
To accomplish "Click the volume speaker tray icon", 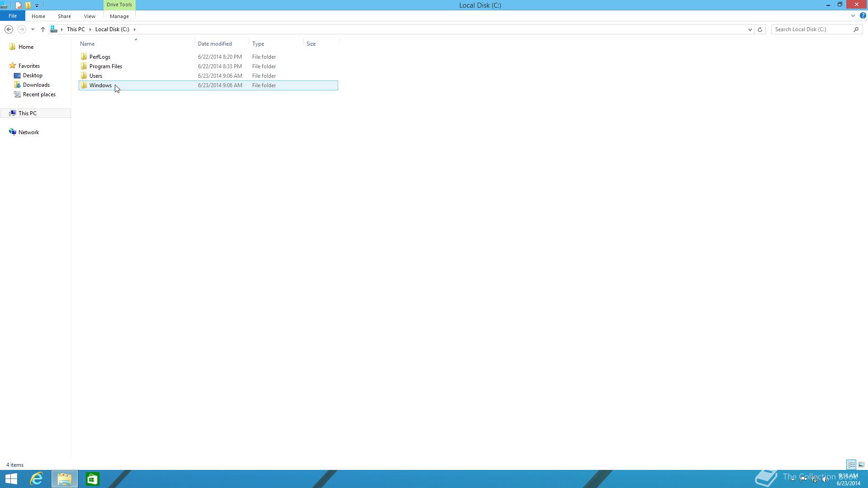I will tap(826, 479).
